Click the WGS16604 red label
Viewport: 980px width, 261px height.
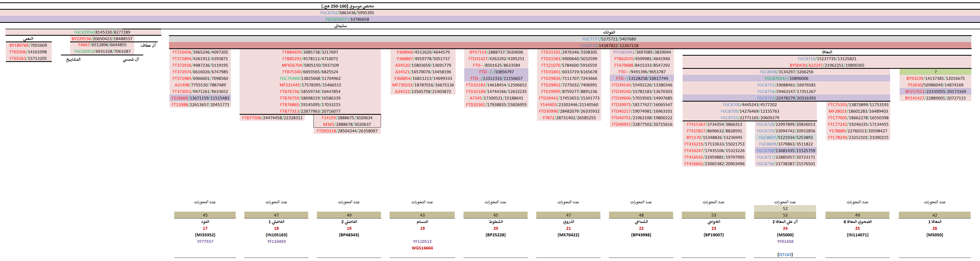point(422,248)
